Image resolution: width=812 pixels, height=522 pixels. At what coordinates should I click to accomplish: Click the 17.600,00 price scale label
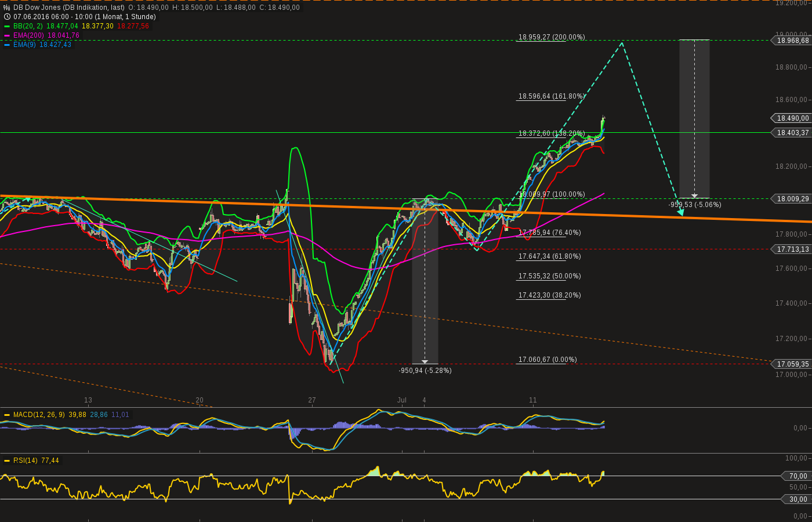point(792,269)
